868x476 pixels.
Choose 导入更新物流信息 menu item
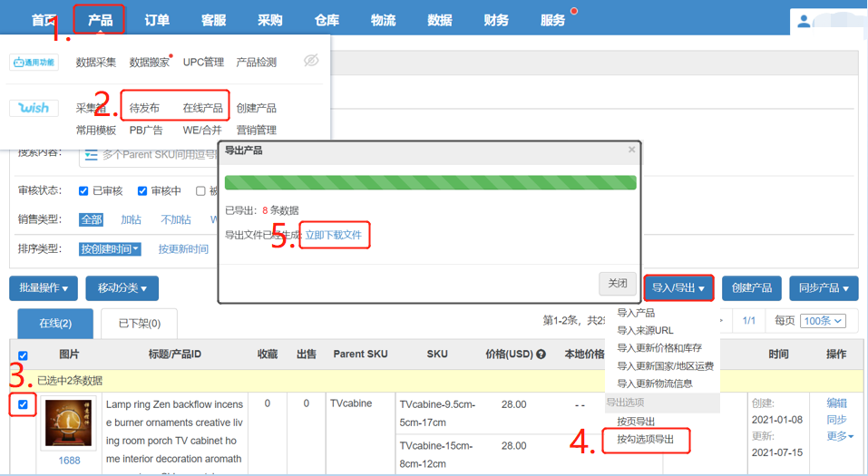point(655,384)
